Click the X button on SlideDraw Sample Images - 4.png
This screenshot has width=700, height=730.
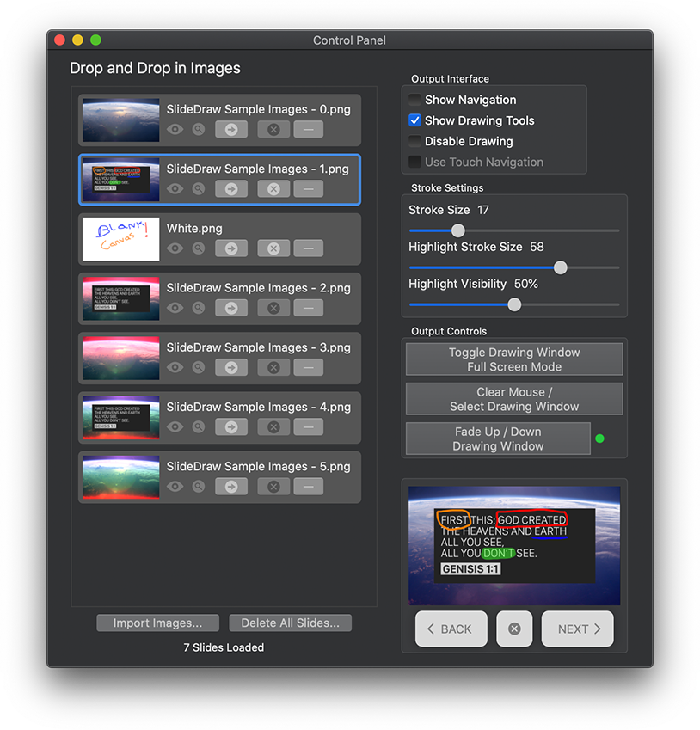(x=273, y=427)
